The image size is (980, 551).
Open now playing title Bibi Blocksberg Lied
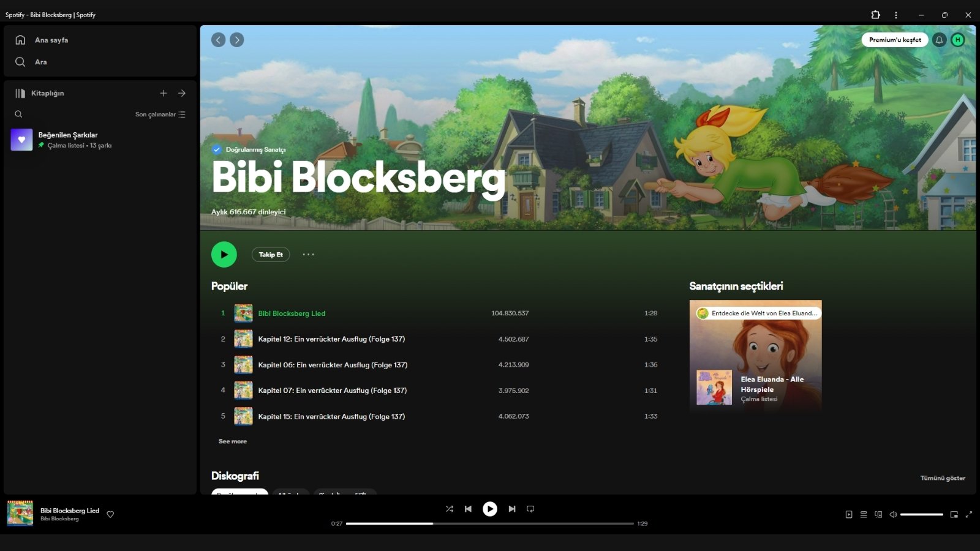[x=70, y=511]
